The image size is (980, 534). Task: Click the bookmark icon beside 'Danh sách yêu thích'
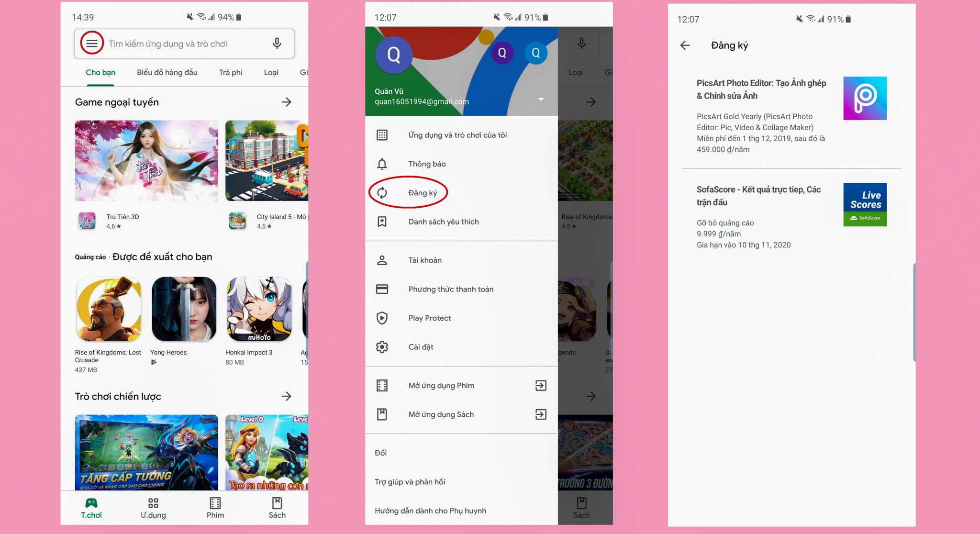pos(382,222)
